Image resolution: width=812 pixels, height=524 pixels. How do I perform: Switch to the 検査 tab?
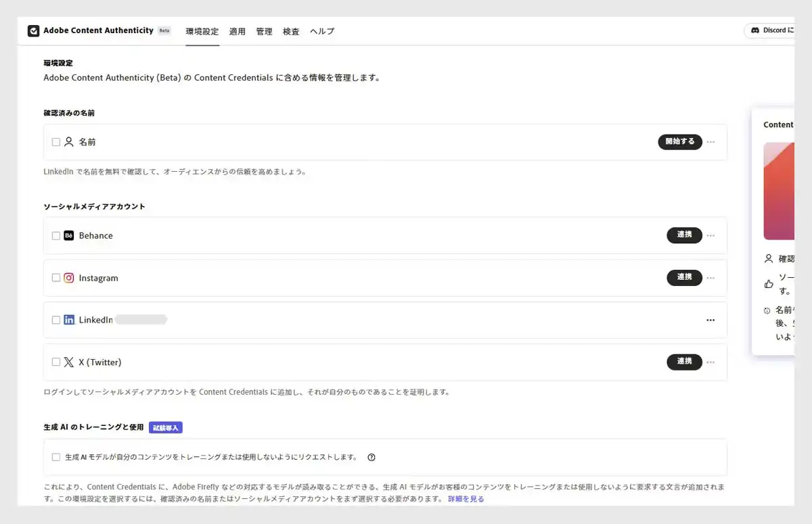point(290,31)
